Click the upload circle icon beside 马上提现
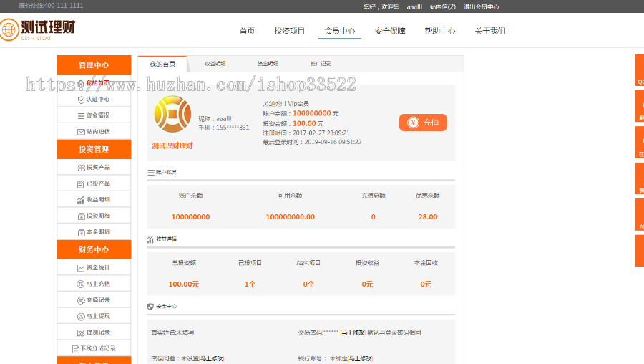 point(81,316)
